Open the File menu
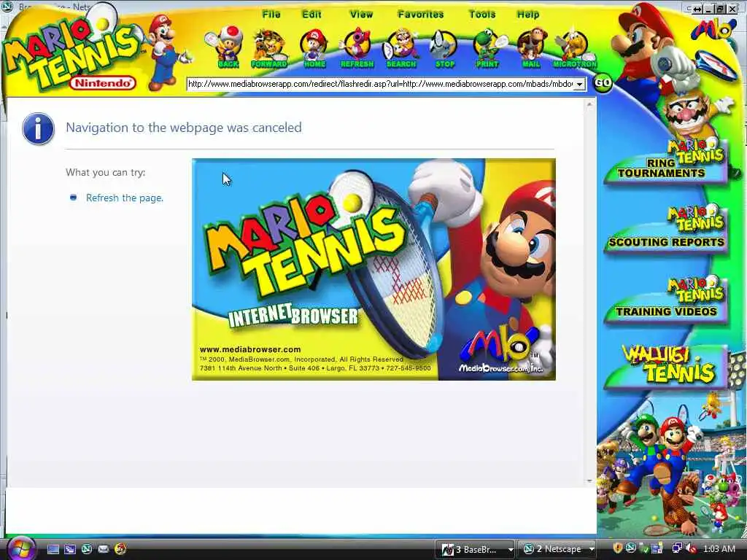 coord(271,15)
